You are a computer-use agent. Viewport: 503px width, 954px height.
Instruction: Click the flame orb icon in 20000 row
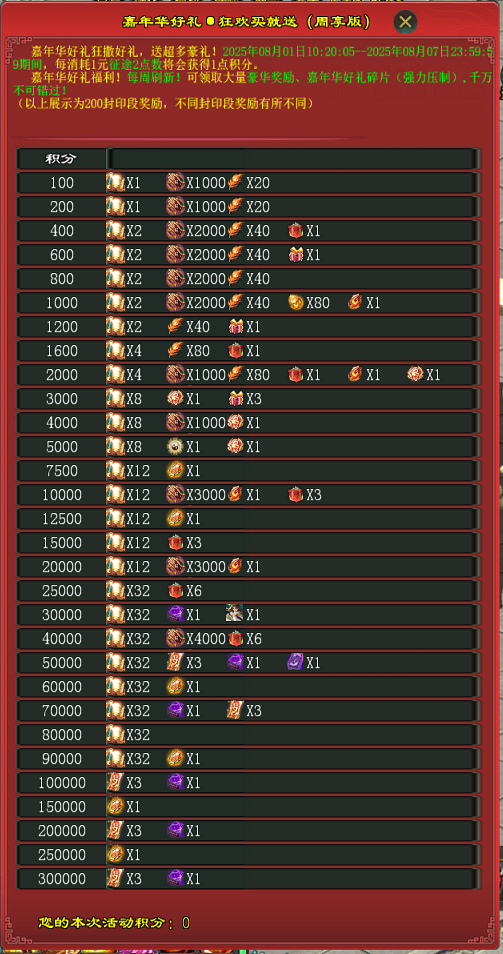pyautogui.click(x=235, y=566)
